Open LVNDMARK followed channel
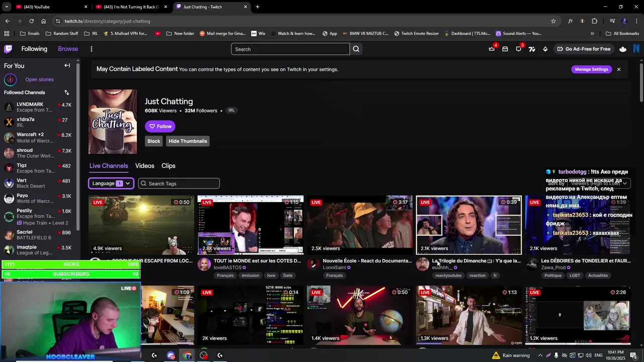The width and height of the screenshot is (644, 362). [39, 107]
